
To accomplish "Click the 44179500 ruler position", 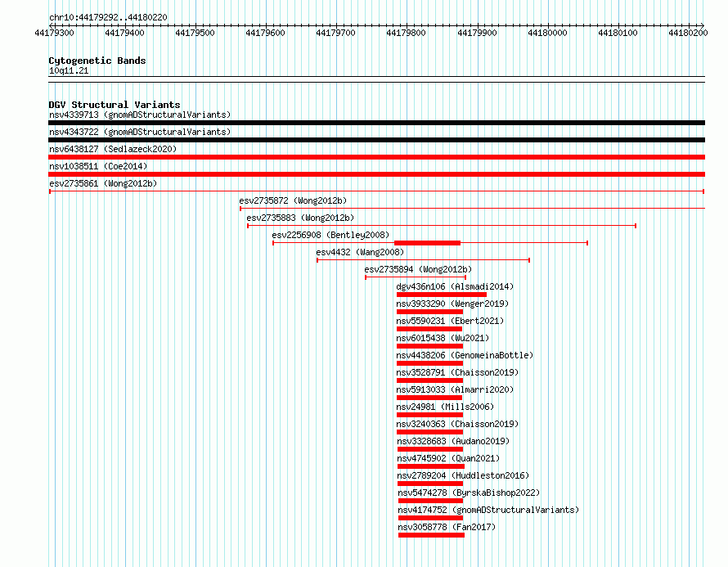I will click(x=195, y=33).
